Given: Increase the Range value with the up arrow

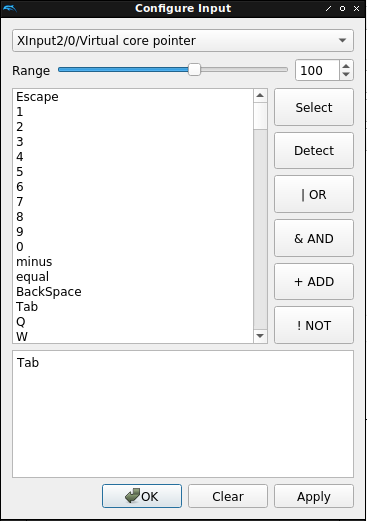Looking at the screenshot, I should 346,66.
